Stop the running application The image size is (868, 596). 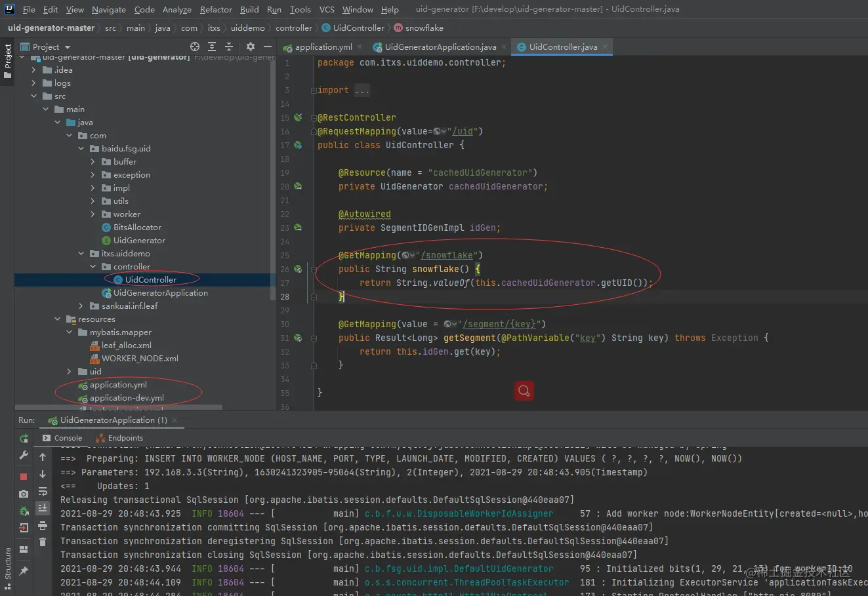tap(24, 477)
